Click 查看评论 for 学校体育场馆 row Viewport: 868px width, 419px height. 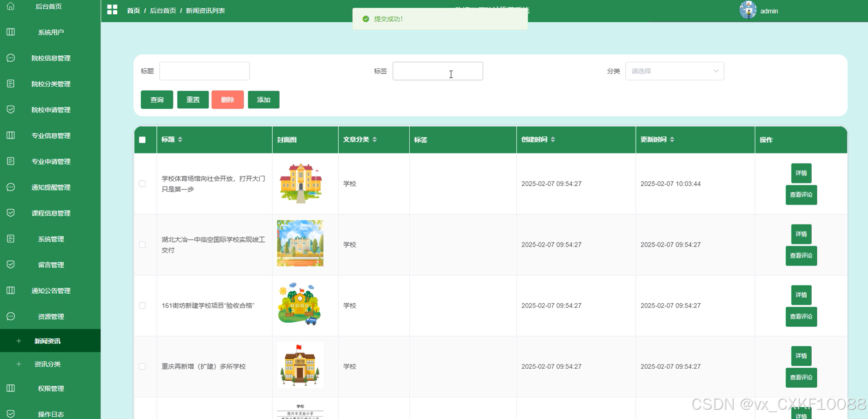pyautogui.click(x=801, y=195)
